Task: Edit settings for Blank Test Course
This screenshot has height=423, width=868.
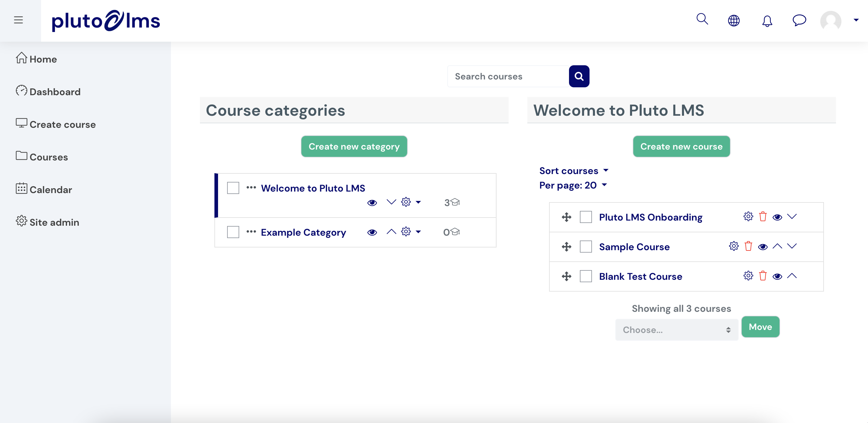Action: pos(748,276)
